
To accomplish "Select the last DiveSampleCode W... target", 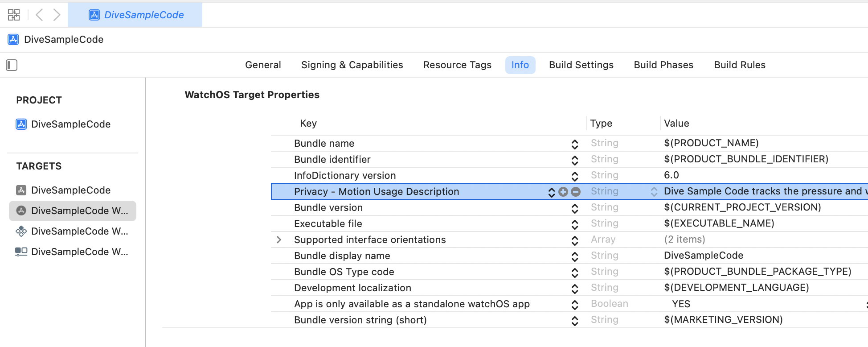I will (79, 252).
